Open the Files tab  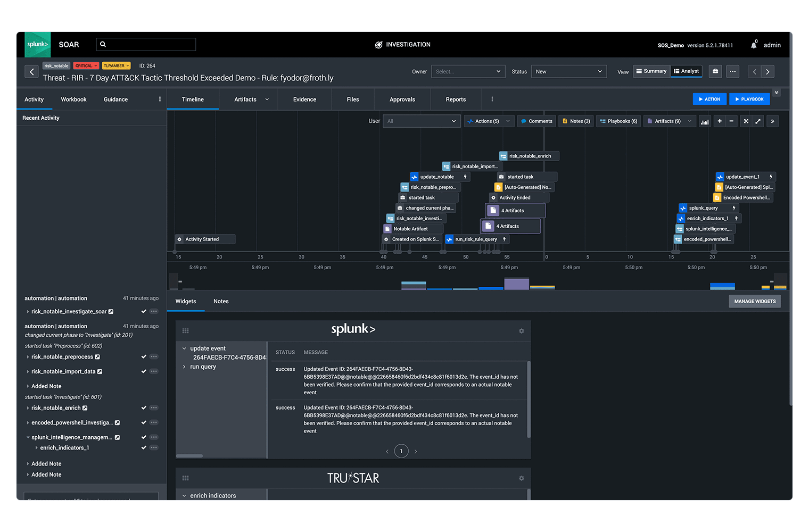353,99
